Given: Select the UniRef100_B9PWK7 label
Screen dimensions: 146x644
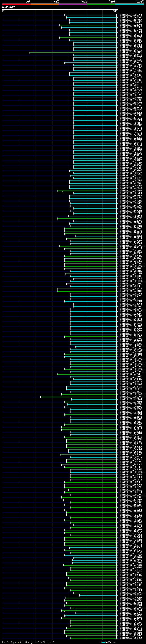Looking at the screenshot, I should coord(131,20).
